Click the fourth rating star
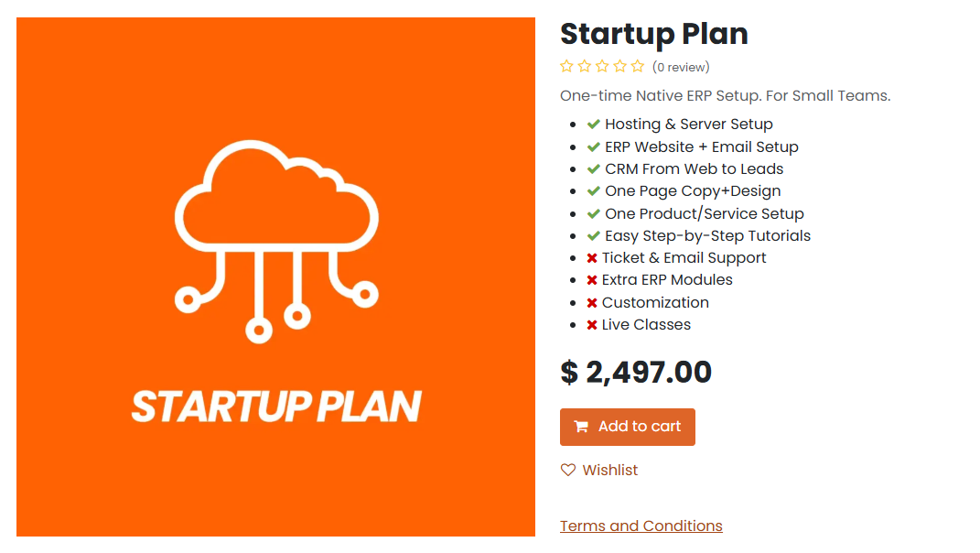 619,66
